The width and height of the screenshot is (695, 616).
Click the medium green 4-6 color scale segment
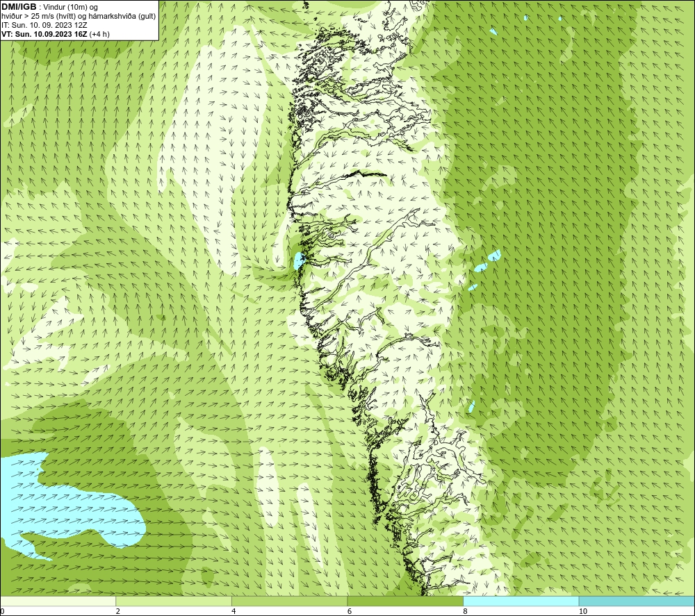coord(289,601)
